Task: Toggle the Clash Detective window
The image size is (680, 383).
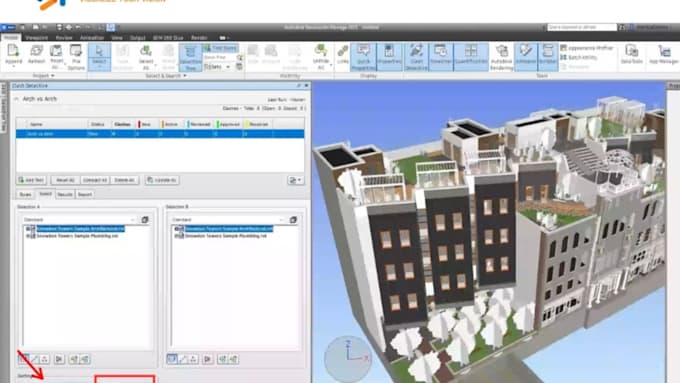Action: [x=416, y=57]
